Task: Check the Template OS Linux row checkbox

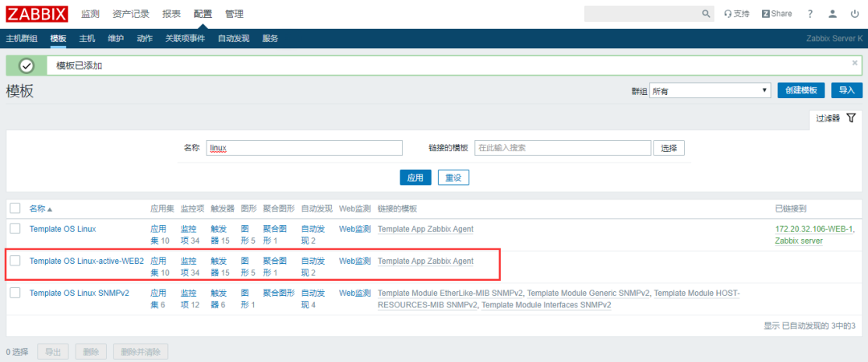Action: click(15, 228)
